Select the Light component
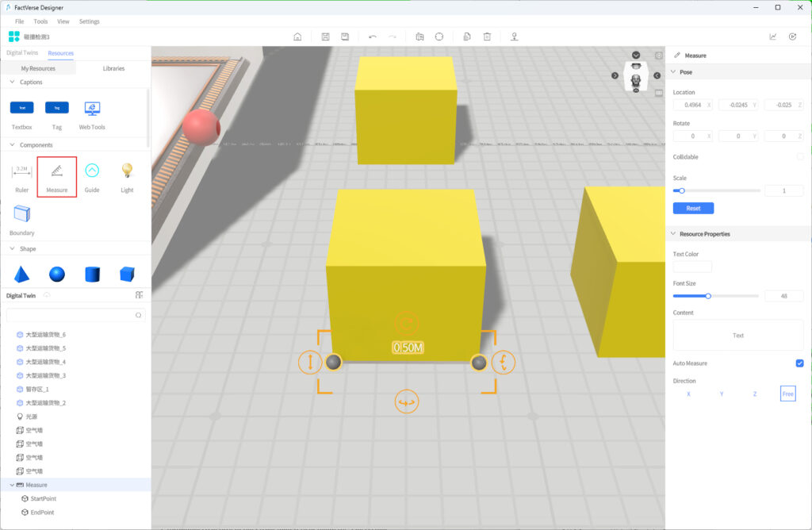This screenshot has width=812, height=530. click(x=127, y=177)
